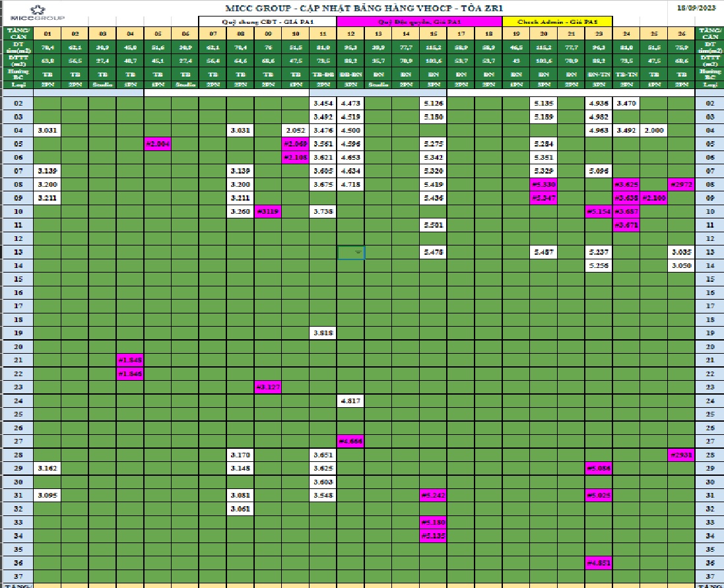This screenshot has height=588, width=724.
Task: Select the price 3.818 on floor 19
Action: tap(323, 333)
